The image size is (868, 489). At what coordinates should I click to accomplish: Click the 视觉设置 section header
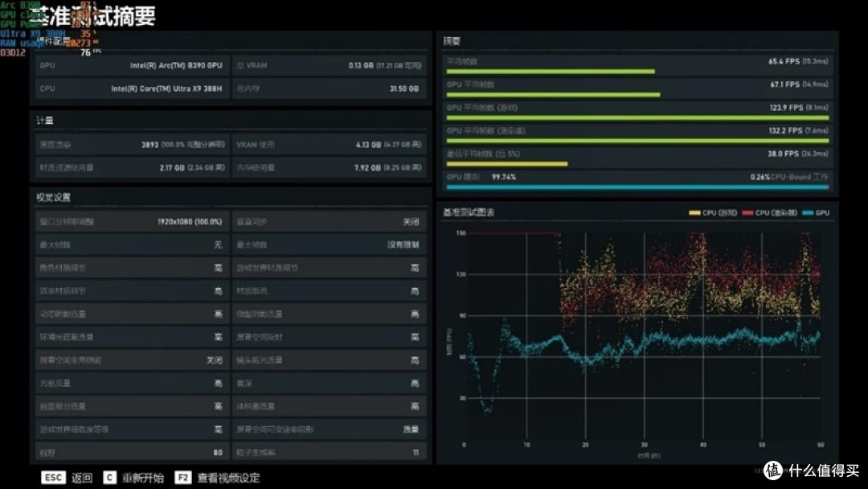(53, 197)
